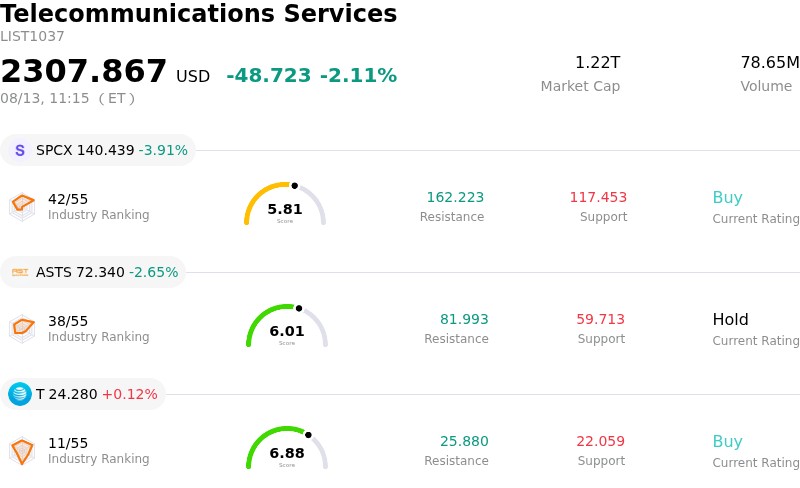Click AT&T Buy current rating
The height and width of the screenshot is (488, 800).
pos(728,442)
